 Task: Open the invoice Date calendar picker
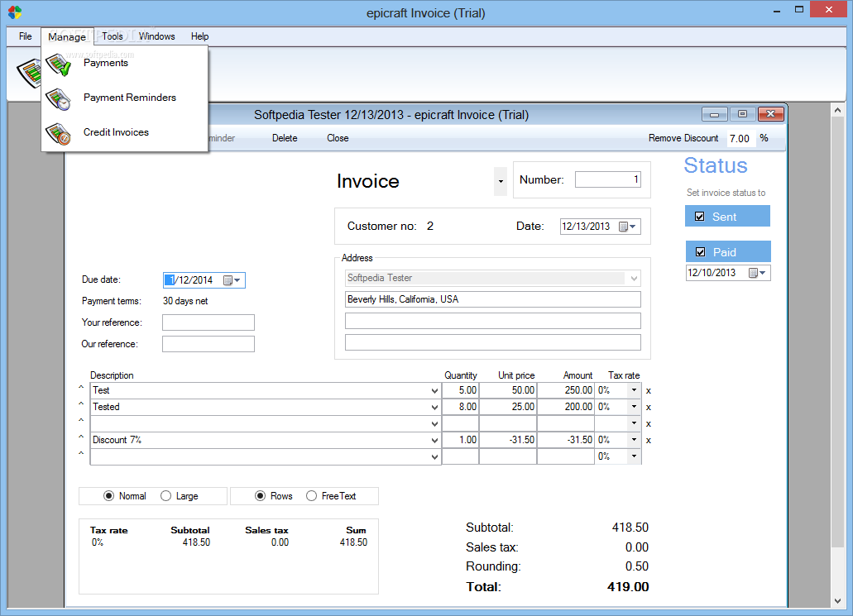pos(627,227)
